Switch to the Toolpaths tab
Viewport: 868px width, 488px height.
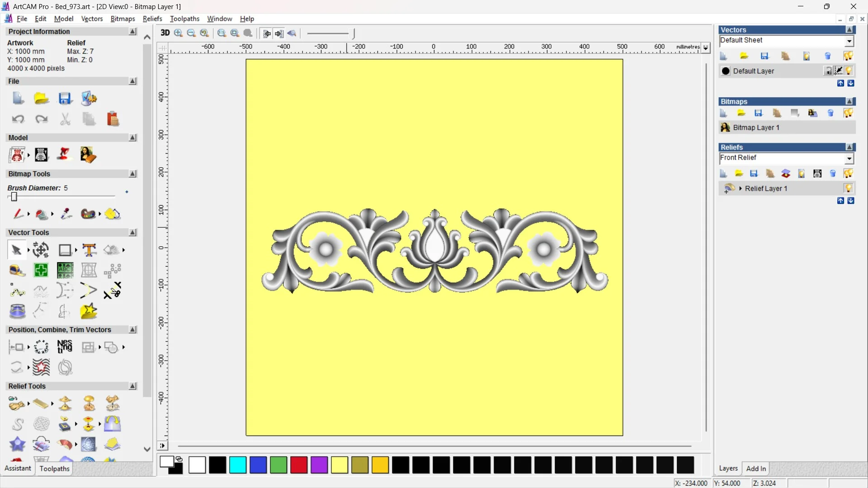pos(54,469)
